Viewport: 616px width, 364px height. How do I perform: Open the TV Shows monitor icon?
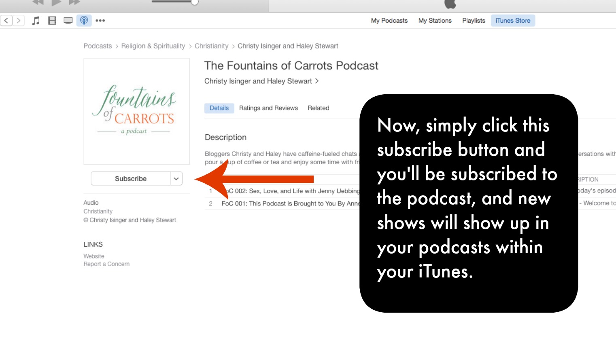pos(68,21)
